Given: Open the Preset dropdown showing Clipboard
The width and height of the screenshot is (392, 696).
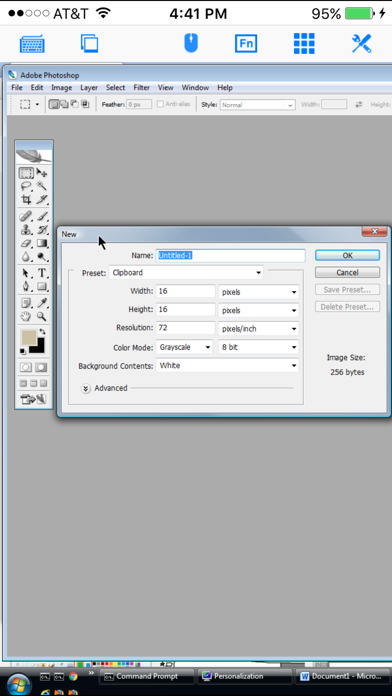Looking at the screenshot, I should tap(186, 273).
